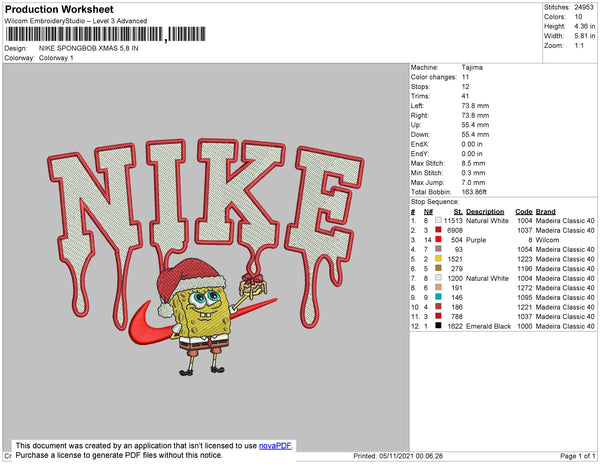The width and height of the screenshot is (600, 464).
Task: Click the 'Production Worksheet' title
Action: (59, 10)
